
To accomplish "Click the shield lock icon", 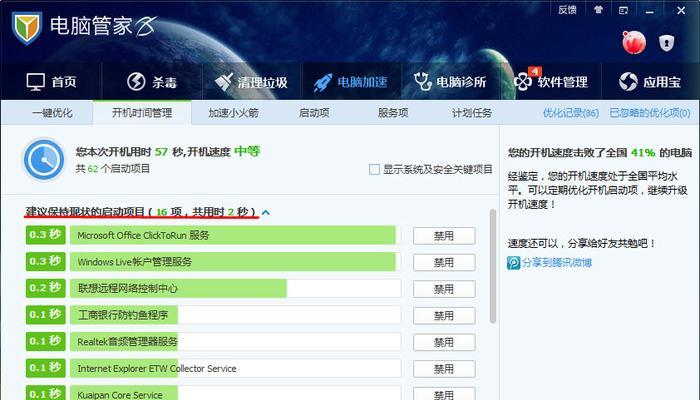I will click(x=667, y=43).
